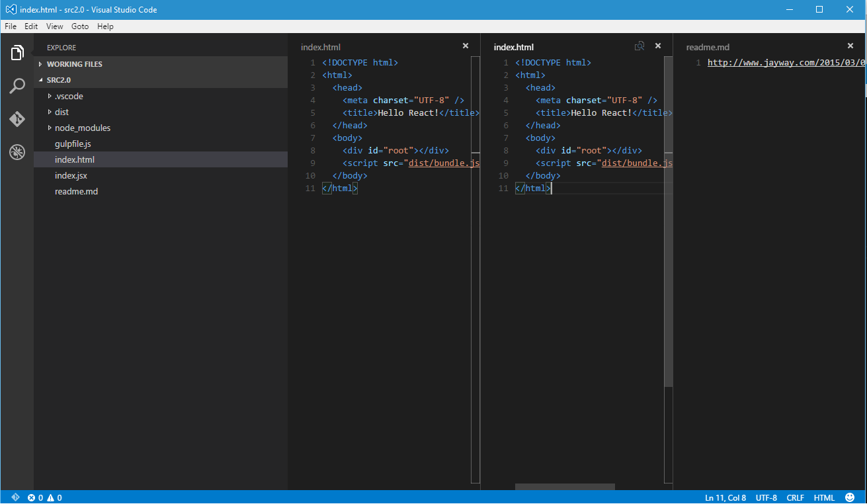The width and height of the screenshot is (867, 504).
Task: Open the Edit menu
Action: pos(31,26)
